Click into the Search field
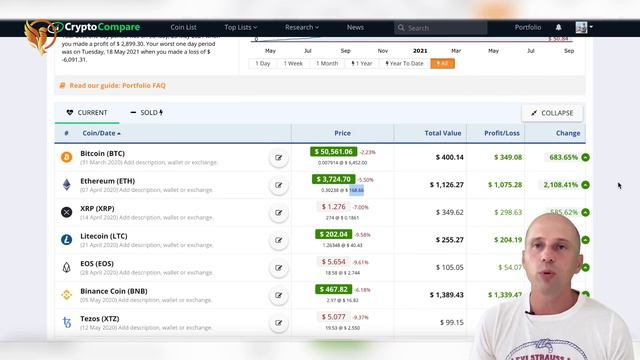This screenshot has width=640, height=360. (441, 28)
